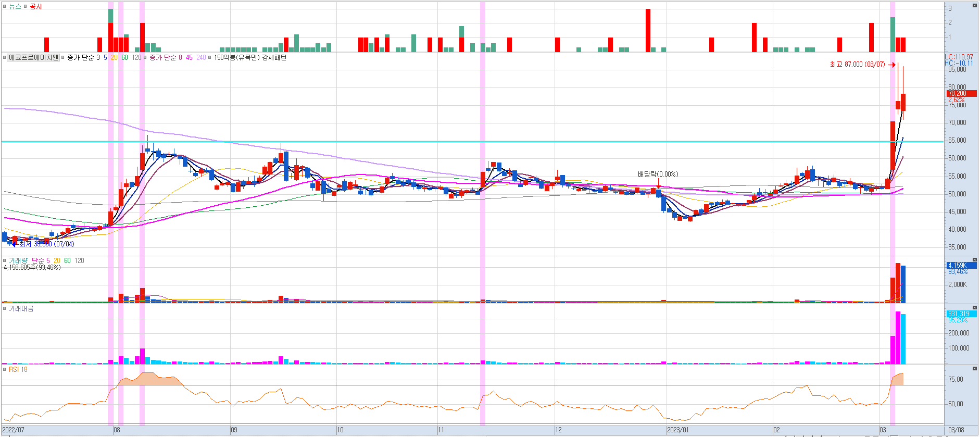Toggle the 공시 indicator square marker

click(25, 6)
